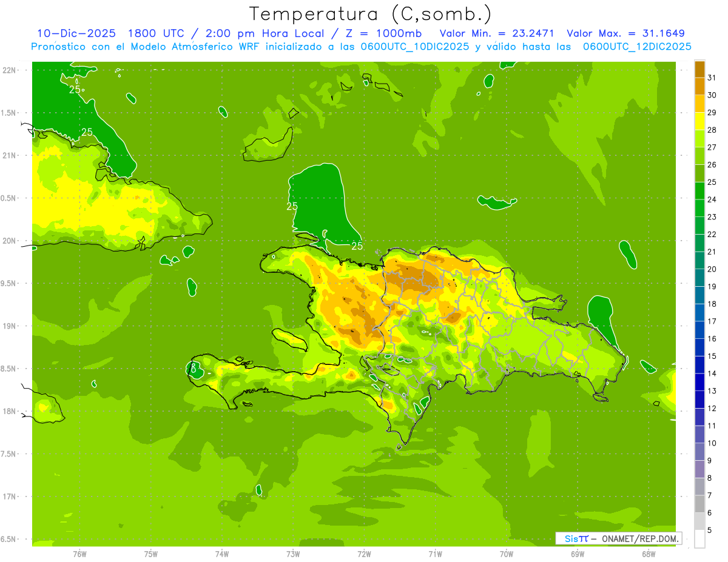This screenshot has width=728, height=562.
Task: Click the color bar label '16'
Action: point(712,339)
